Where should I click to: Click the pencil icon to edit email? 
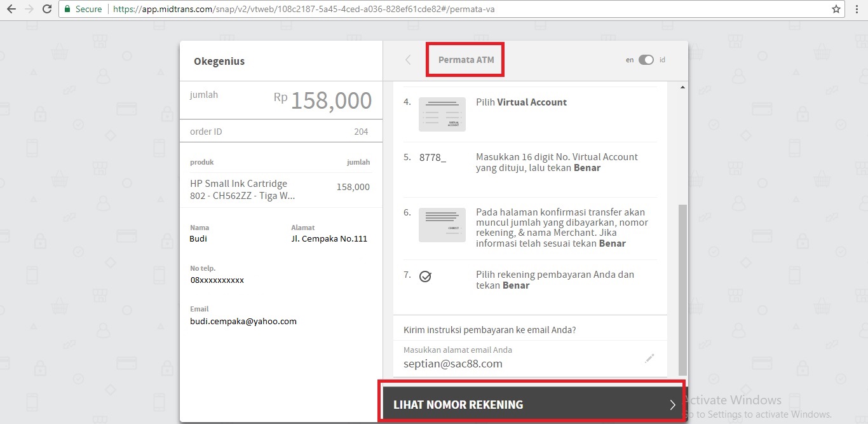coord(649,359)
